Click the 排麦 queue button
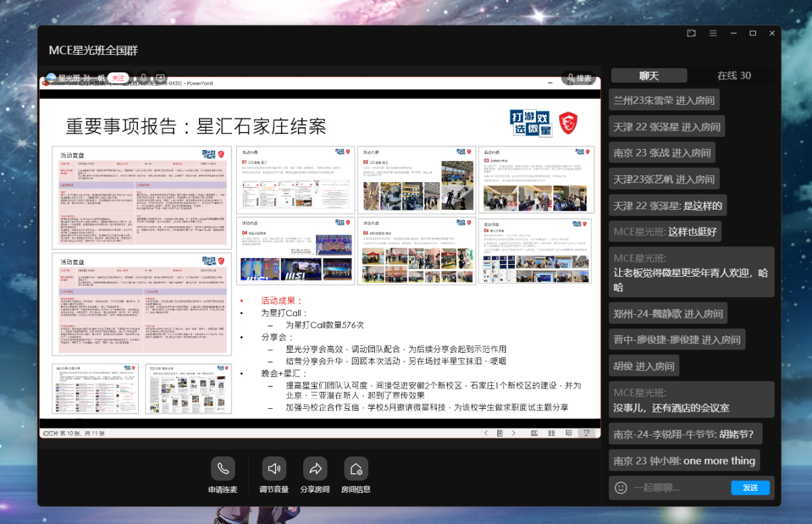The image size is (812, 524). pyautogui.click(x=579, y=79)
